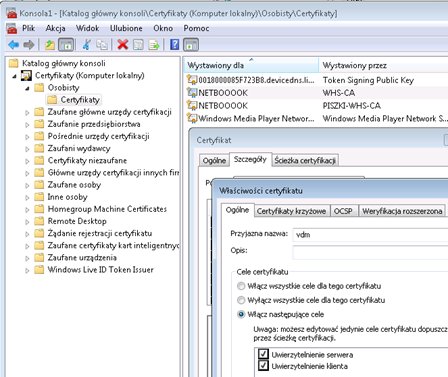Open the Okno menu
This screenshot has width=448, height=377.
click(163, 28)
